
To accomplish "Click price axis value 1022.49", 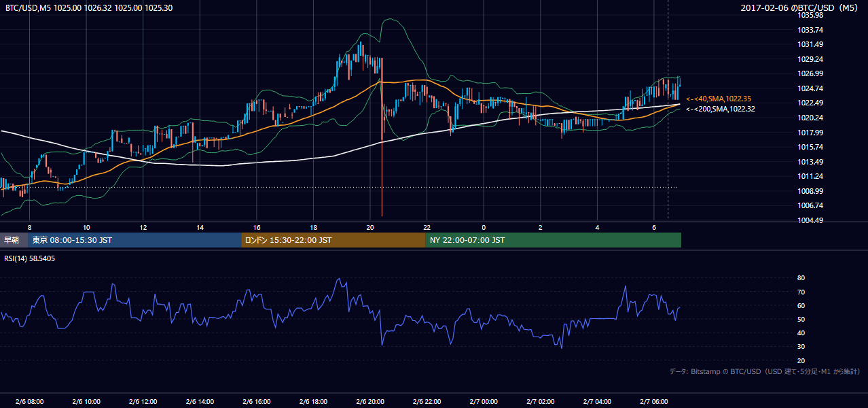I will (x=810, y=103).
